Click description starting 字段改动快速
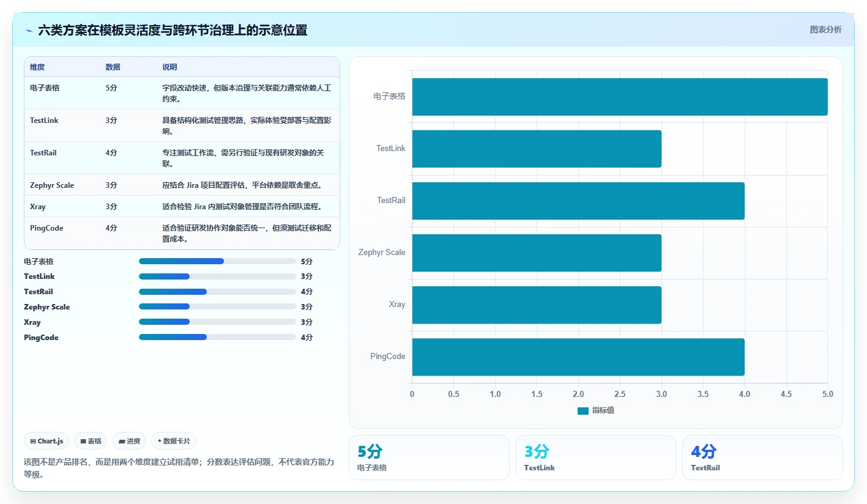Screen dimensions: 867x504 point(247,93)
